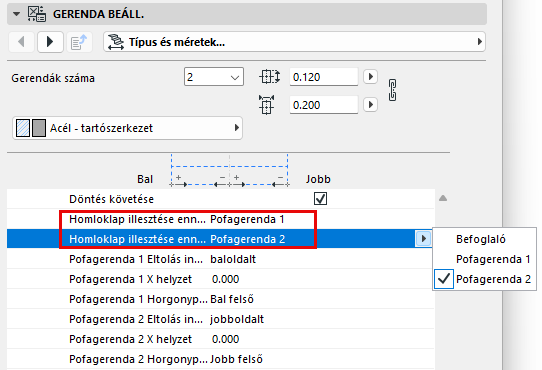Image resolution: width=542 pixels, height=370 pixels.
Task: Click the scroll up arrow of the list
Action: point(443,198)
